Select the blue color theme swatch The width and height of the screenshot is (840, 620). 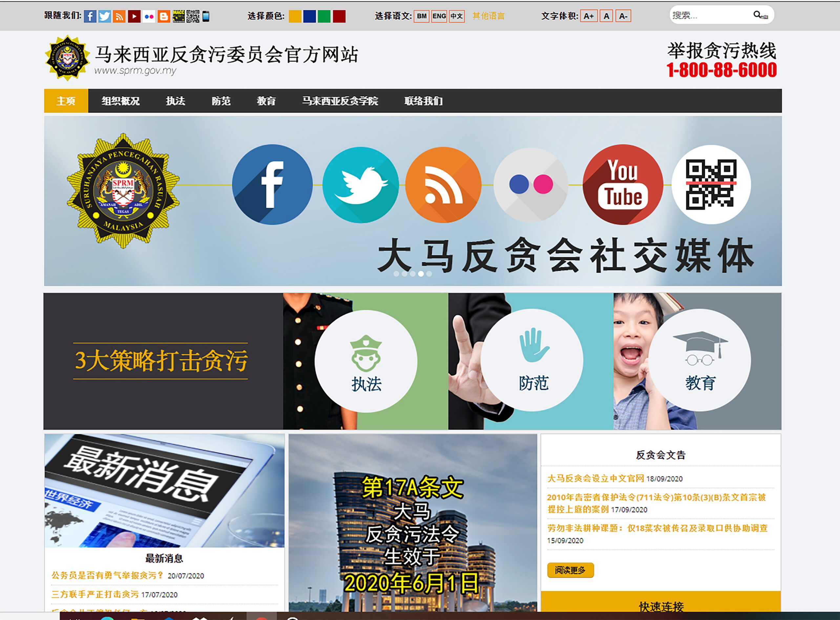coord(309,16)
